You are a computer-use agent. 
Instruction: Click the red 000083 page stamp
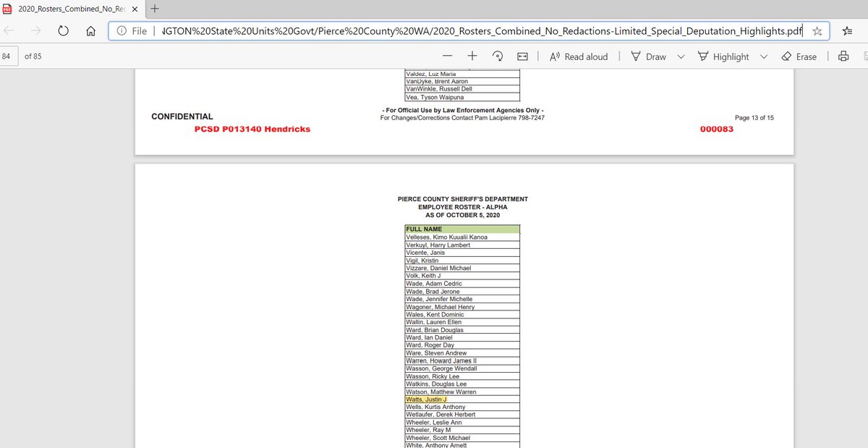[716, 129]
